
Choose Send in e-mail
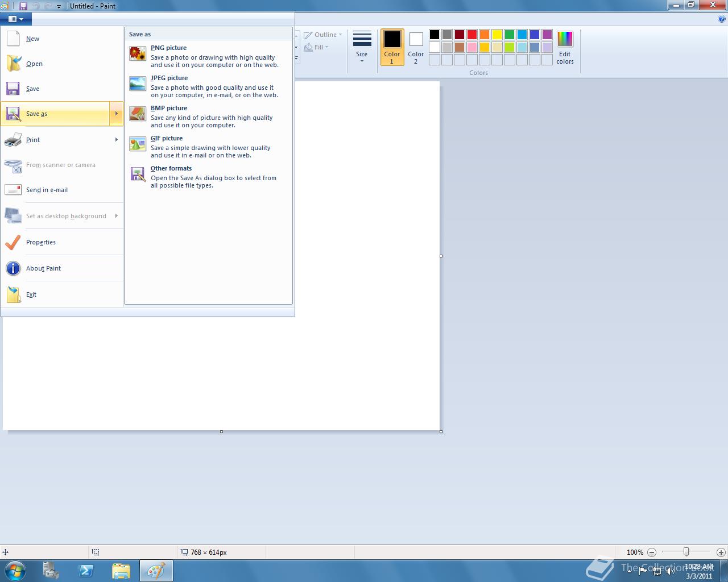[62, 190]
